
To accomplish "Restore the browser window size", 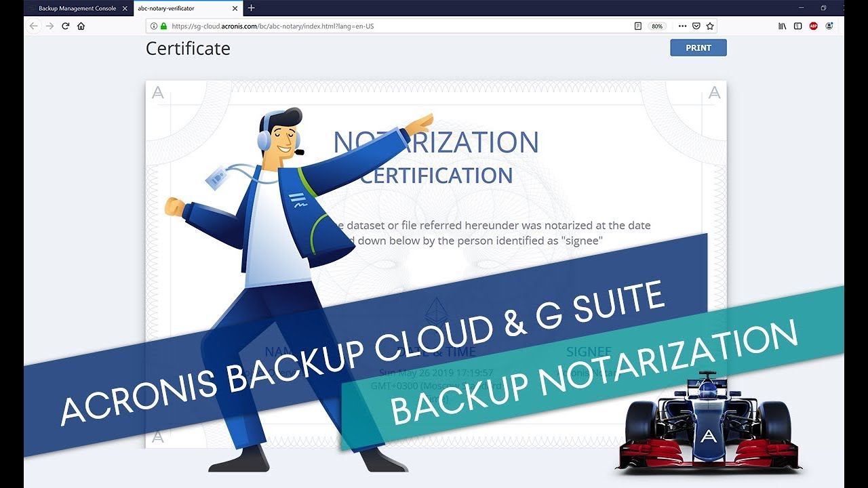I will (x=823, y=8).
